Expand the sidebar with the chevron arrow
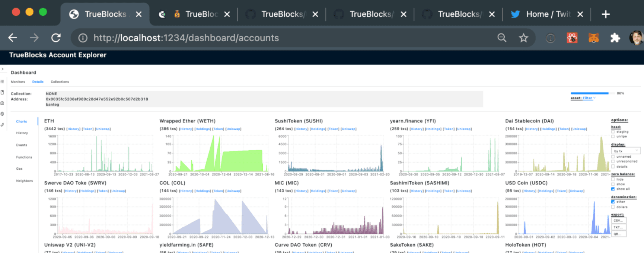 point(2,69)
